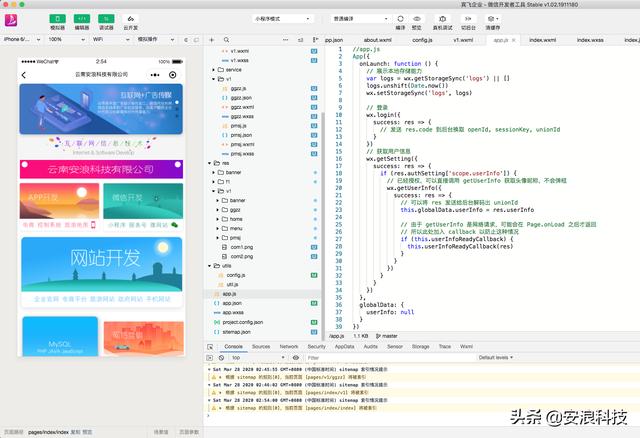Screen dimensions: 640x438
Task: Switch to the Wxml devtools tab
Action: [x=467, y=347]
